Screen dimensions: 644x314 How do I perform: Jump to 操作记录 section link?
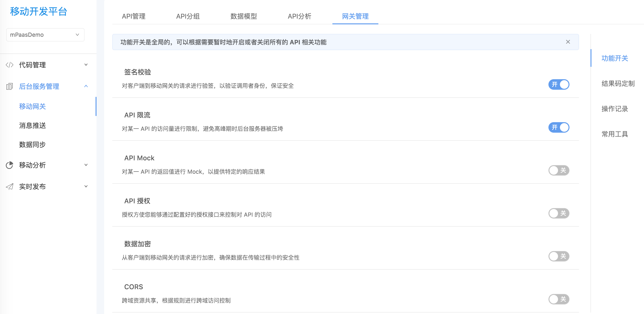coord(615,109)
